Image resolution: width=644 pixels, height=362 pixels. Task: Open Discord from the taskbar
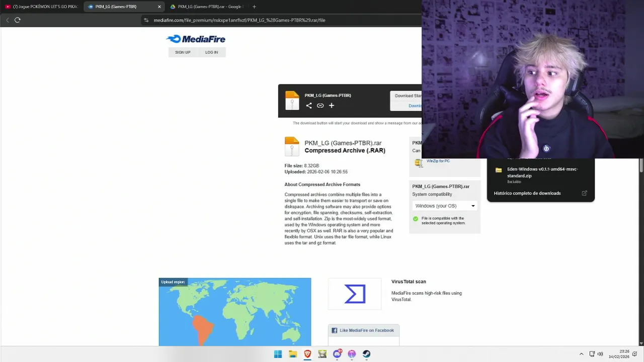coord(337,354)
